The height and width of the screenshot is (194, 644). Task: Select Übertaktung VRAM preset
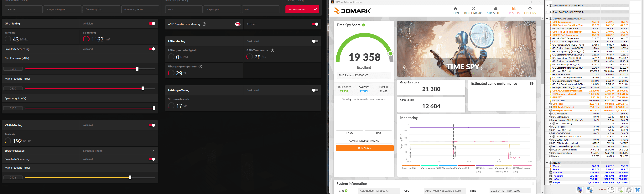click(140, 9)
